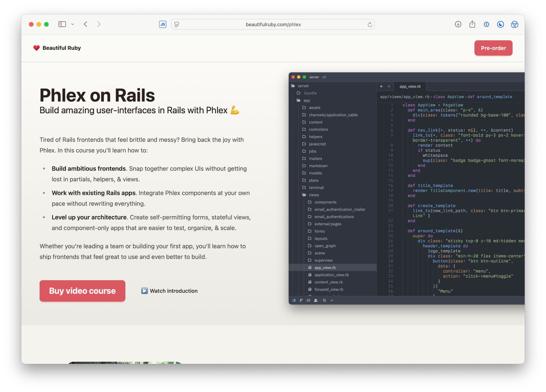
Task: Expand the javascript folder
Action: (x=333, y=144)
